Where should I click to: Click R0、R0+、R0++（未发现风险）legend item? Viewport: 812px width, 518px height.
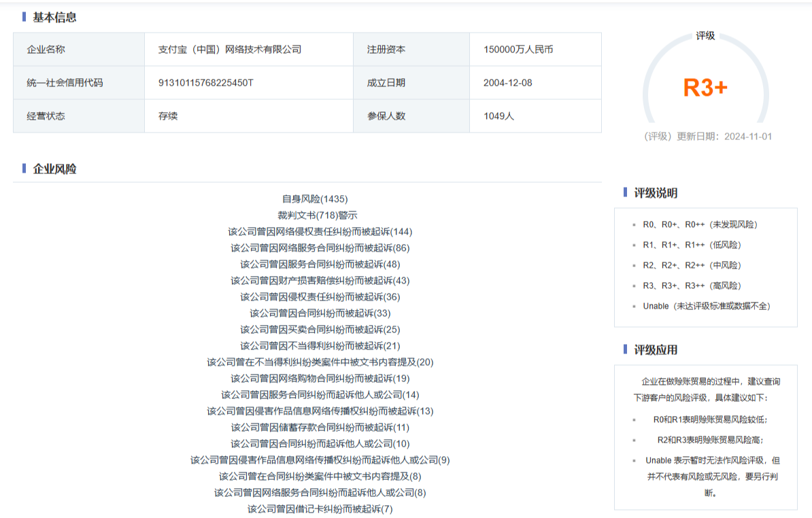(x=700, y=224)
